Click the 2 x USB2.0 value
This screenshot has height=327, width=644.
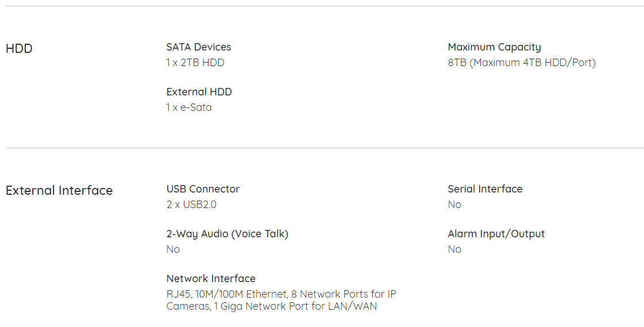(x=191, y=205)
